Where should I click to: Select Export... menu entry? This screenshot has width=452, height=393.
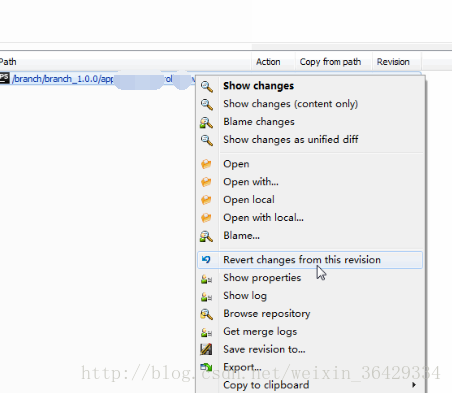311,367
